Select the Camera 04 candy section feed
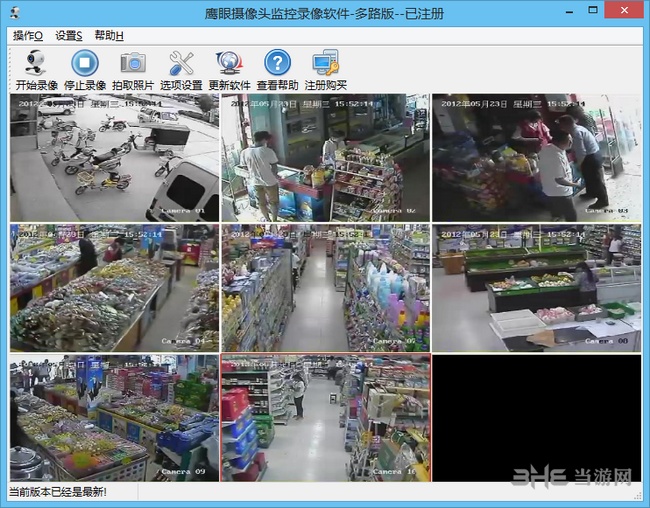650x508 pixels. [x=114, y=288]
